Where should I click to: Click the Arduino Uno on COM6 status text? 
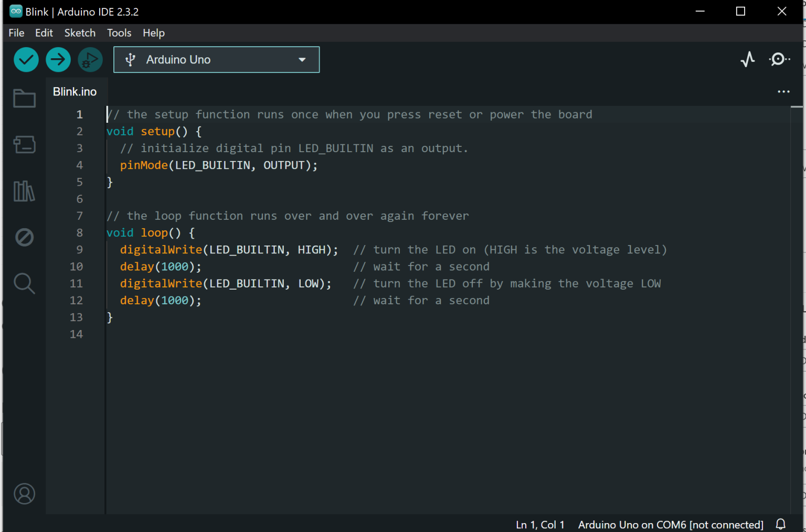point(671,524)
